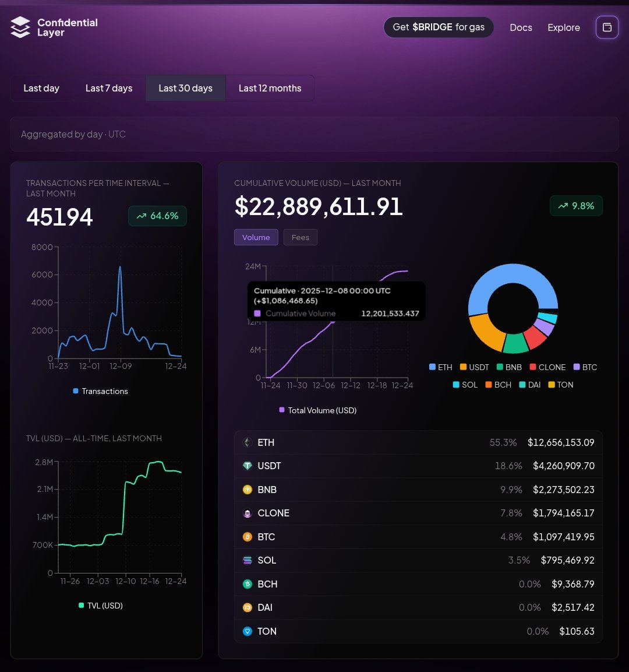Click the 4.8% BTC percentage
This screenshot has width=629, height=672.
point(511,537)
